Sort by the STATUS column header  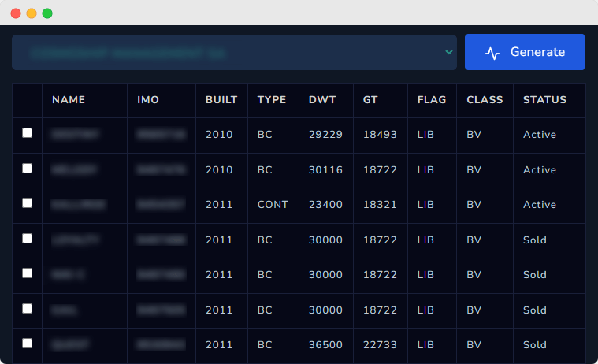tap(544, 100)
